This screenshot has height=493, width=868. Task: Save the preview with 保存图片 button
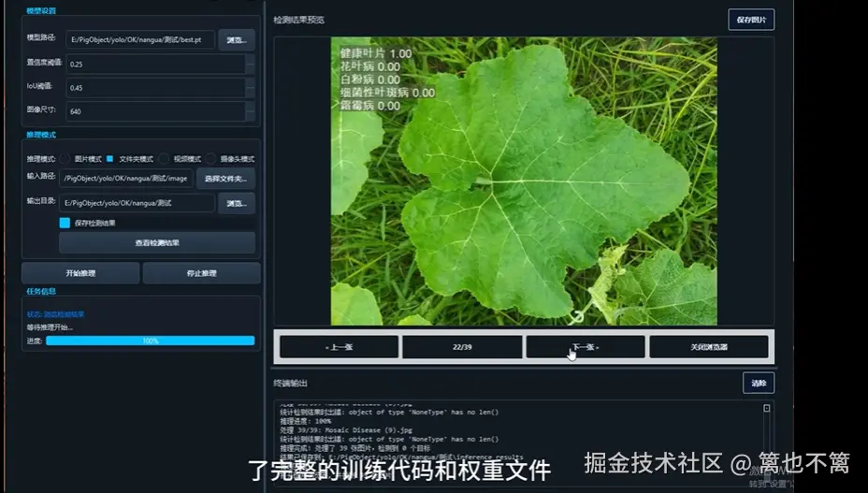point(751,20)
